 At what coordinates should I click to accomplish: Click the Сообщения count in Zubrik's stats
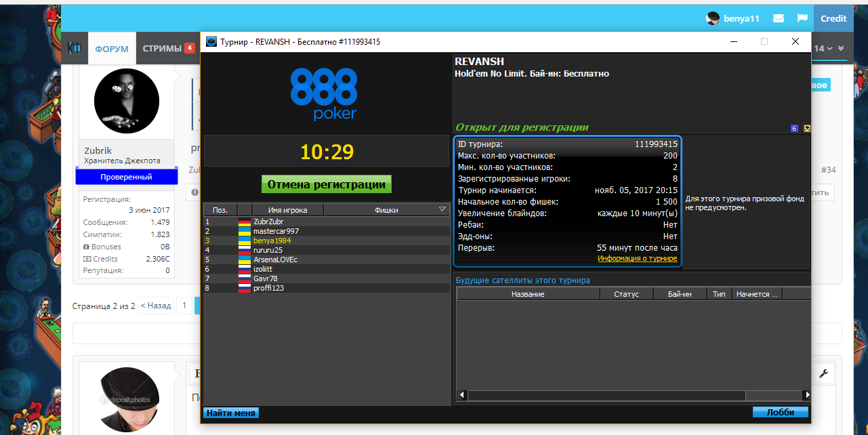coord(160,222)
